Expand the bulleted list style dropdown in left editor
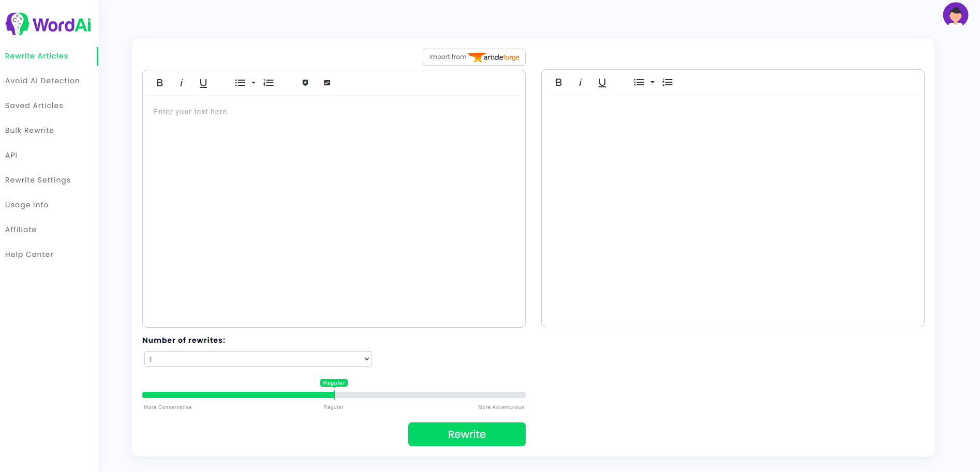Image resolution: width=980 pixels, height=472 pixels. [x=253, y=83]
